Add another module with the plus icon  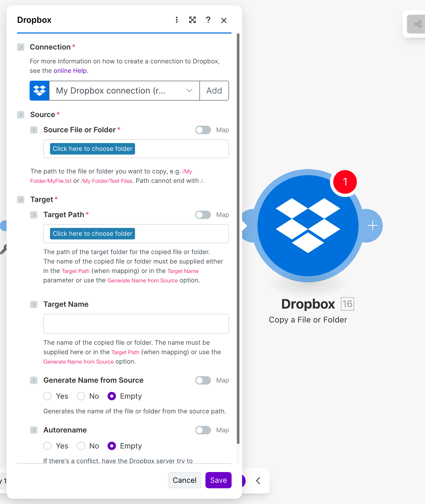pos(373,226)
